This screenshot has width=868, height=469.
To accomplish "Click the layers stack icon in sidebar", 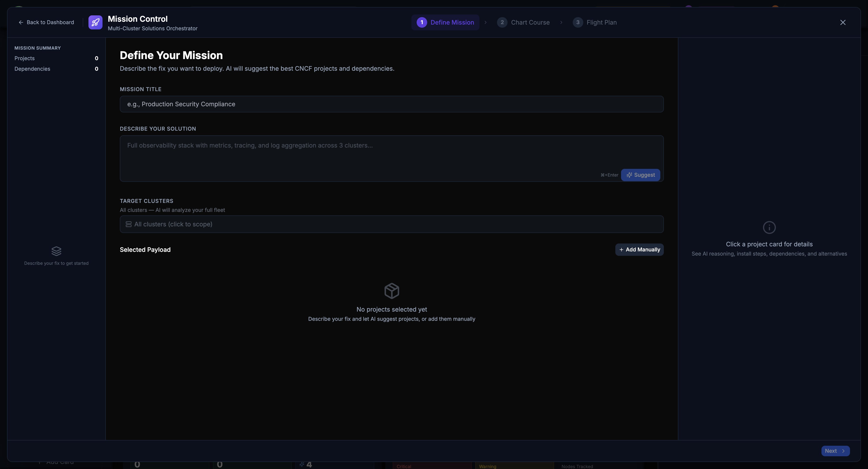I will point(56,251).
